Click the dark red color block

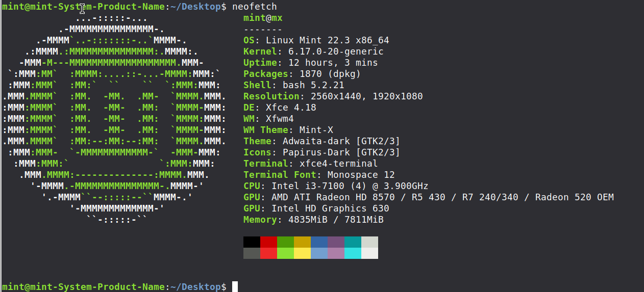point(268,242)
